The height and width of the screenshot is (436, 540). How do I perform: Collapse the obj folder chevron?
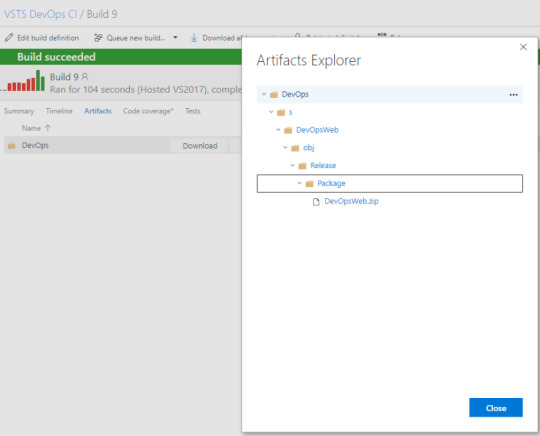pos(285,147)
